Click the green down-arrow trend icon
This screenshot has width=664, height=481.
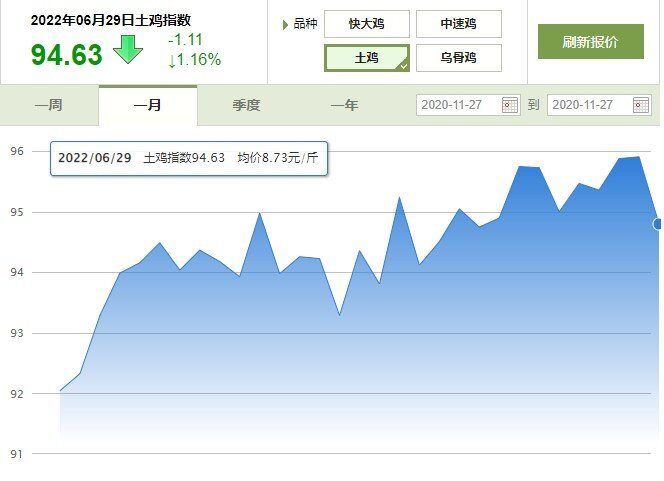point(127,50)
